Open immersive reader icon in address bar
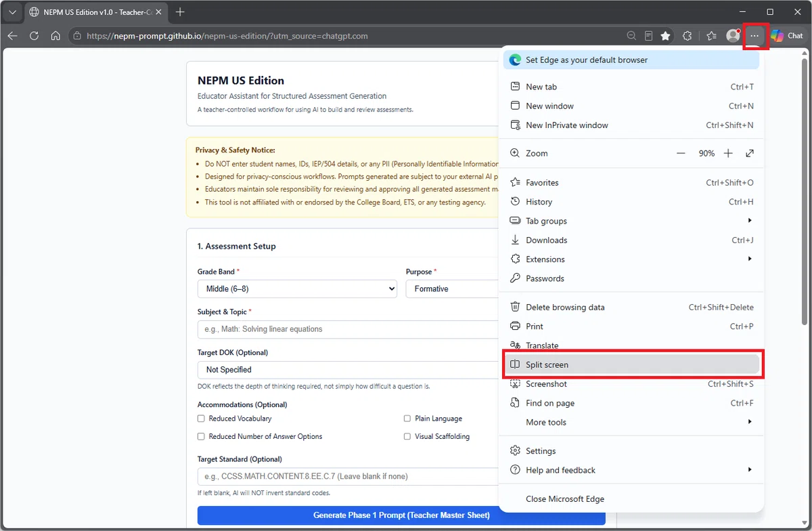The width and height of the screenshot is (812, 531). click(x=648, y=36)
